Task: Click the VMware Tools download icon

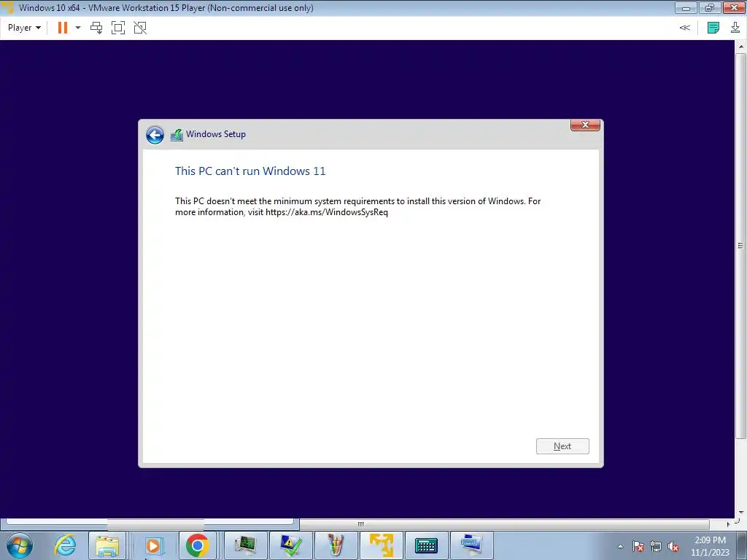Action: pyautogui.click(x=735, y=28)
